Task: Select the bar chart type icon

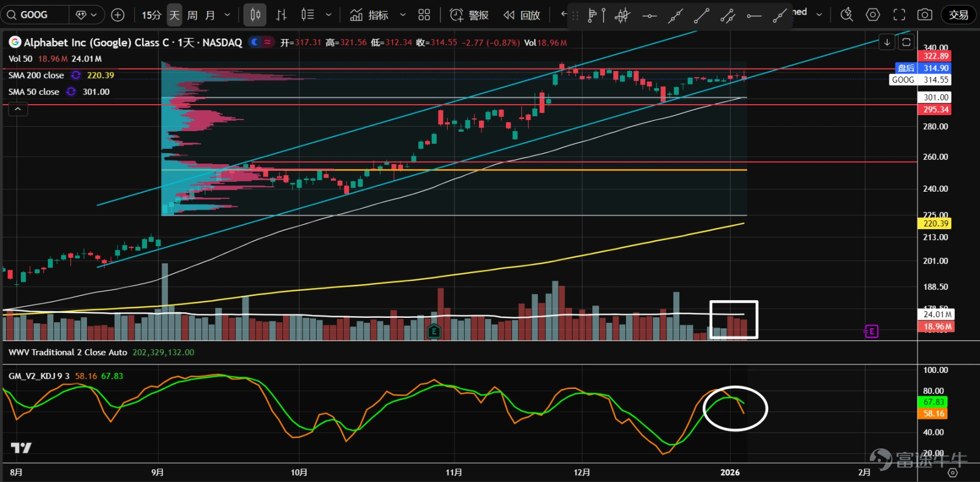Action: point(281,15)
